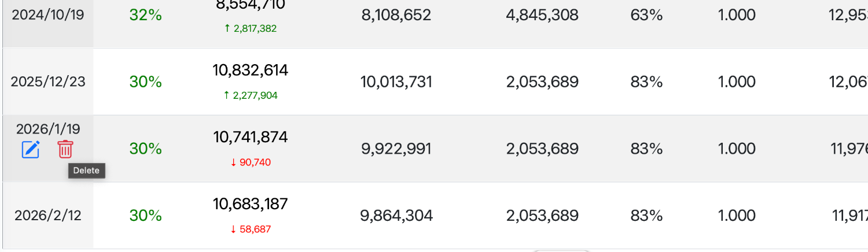868x252 pixels.
Task: Select the 2026/2/12 date cell
Action: click(48, 216)
